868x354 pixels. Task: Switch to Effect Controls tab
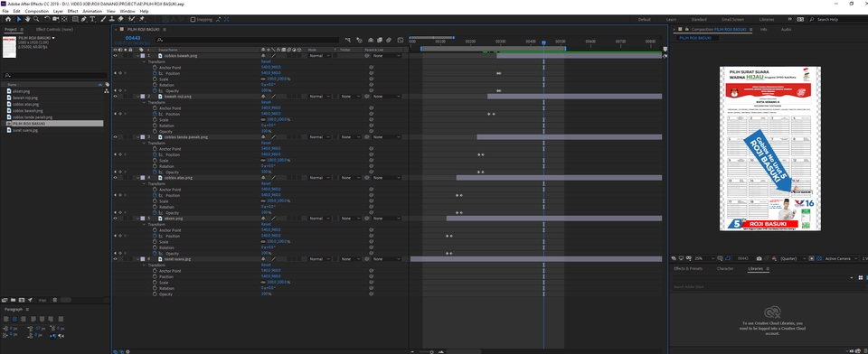[54, 29]
